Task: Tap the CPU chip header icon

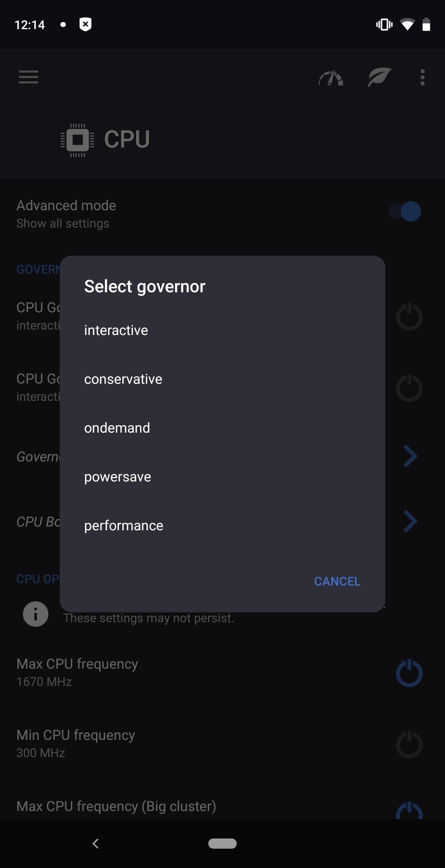Action: coord(77,140)
